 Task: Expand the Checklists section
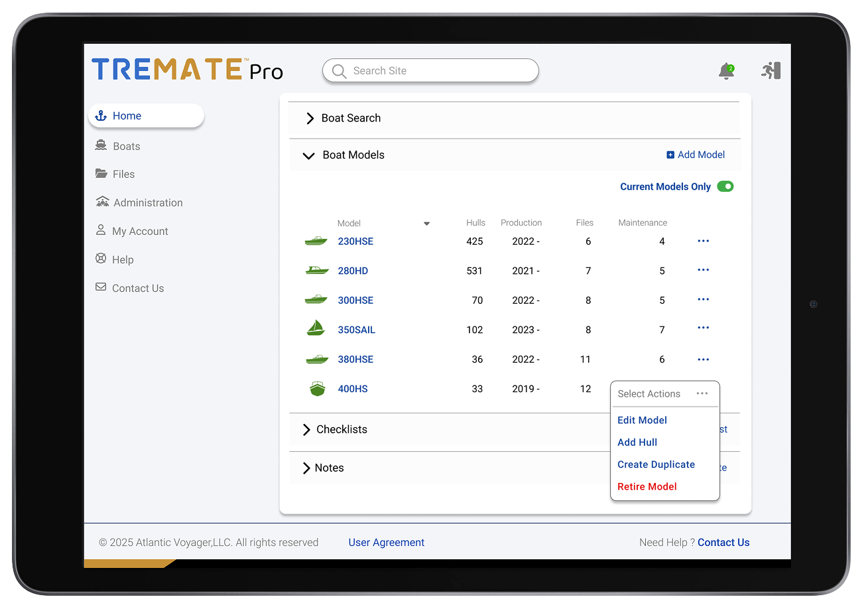click(306, 430)
